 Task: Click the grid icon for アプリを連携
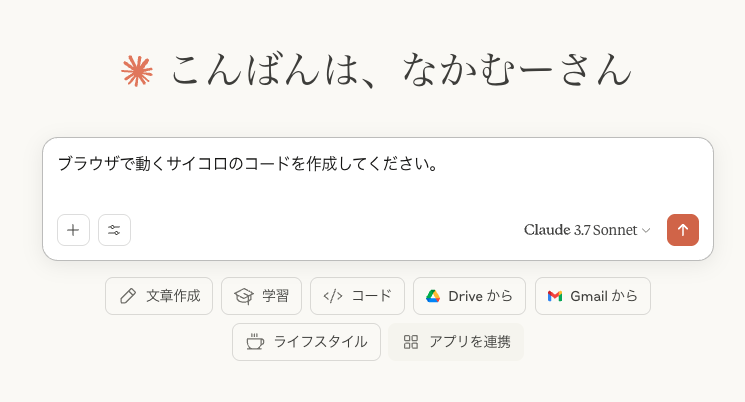[x=411, y=342]
